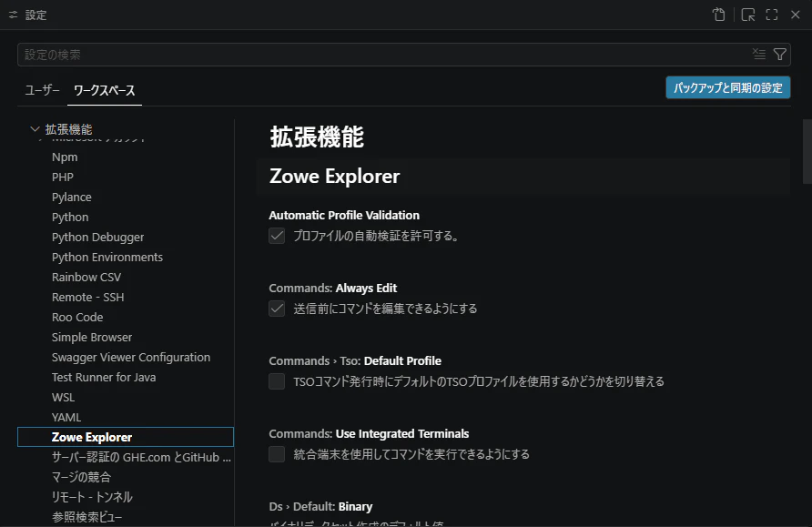Viewport: 812px width, 527px height.
Task: Click Use Integrated Terminals setting title
Action: point(369,434)
